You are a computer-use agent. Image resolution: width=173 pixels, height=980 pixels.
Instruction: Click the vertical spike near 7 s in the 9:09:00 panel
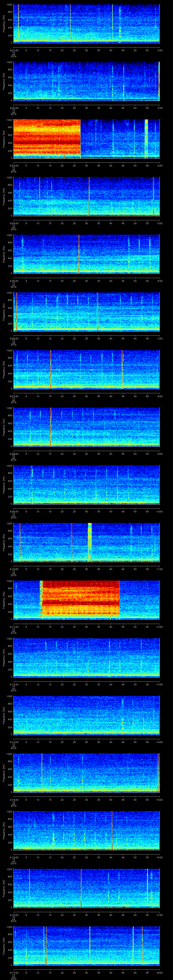(x=31, y=484)
